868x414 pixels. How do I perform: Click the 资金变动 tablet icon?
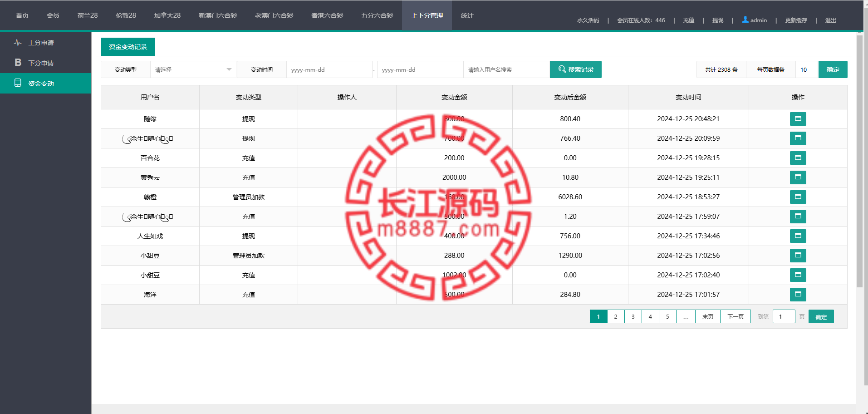point(18,83)
